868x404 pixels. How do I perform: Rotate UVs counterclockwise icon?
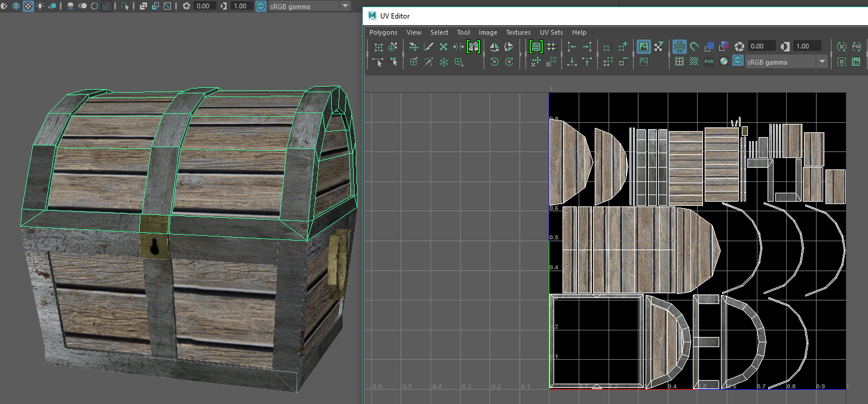(494, 62)
